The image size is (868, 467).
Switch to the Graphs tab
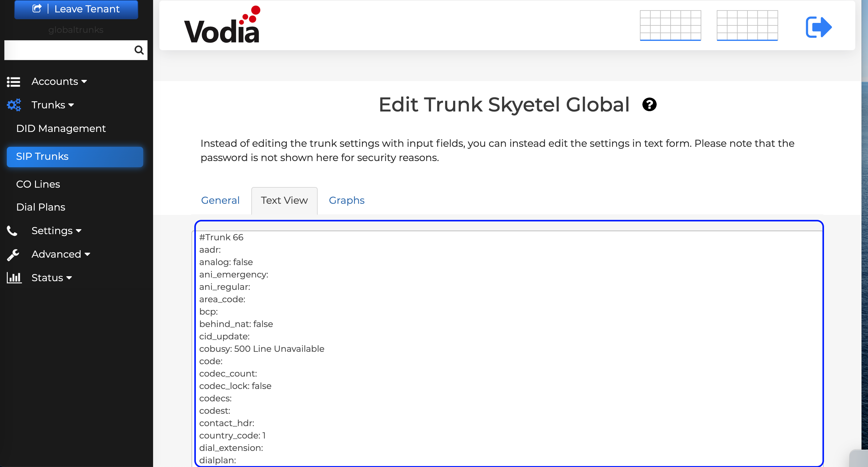(347, 200)
